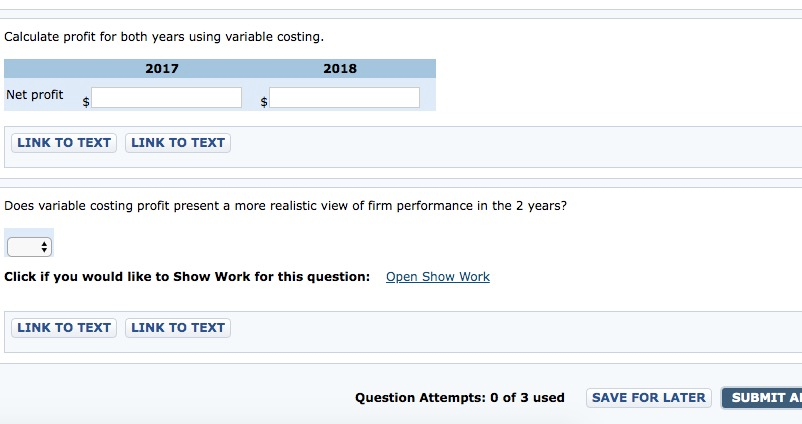Click right LINK TO TEXT below Show Work
The image size is (802, 424).
point(178,328)
